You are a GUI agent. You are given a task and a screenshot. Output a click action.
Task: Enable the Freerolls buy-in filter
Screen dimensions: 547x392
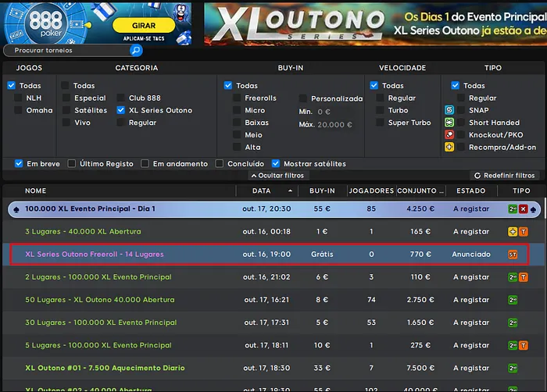click(x=237, y=98)
